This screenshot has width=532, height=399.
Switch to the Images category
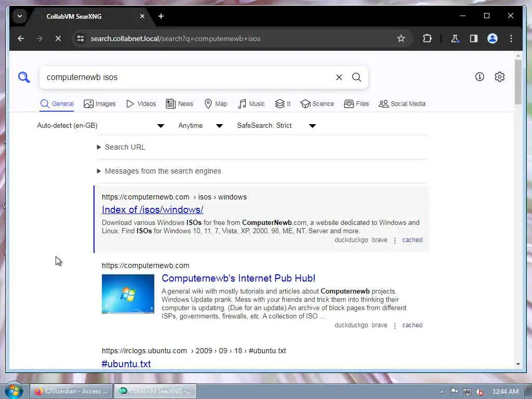point(99,104)
